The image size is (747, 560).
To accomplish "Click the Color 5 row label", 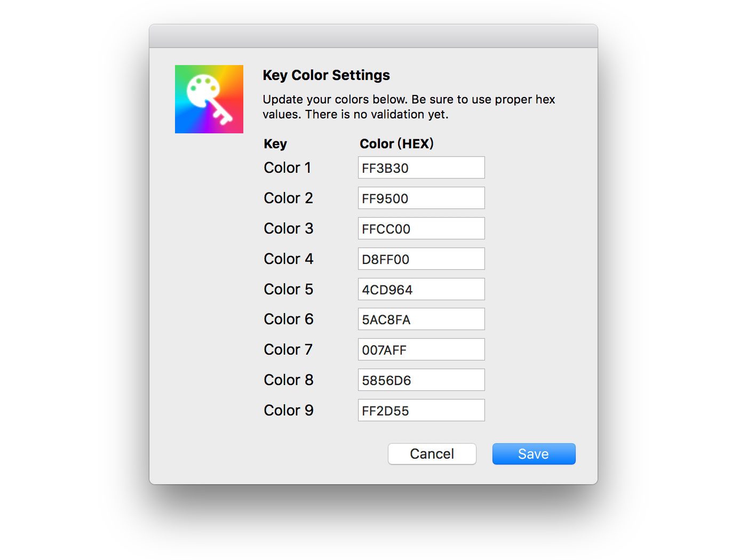I will (288, 289).
